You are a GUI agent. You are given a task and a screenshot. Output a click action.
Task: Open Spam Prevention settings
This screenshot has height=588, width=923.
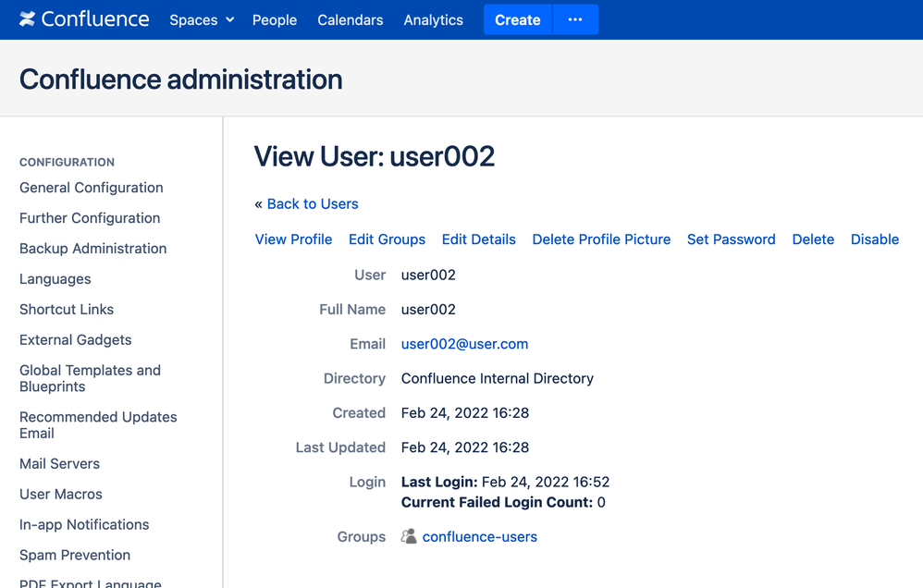tap(74, 555)
